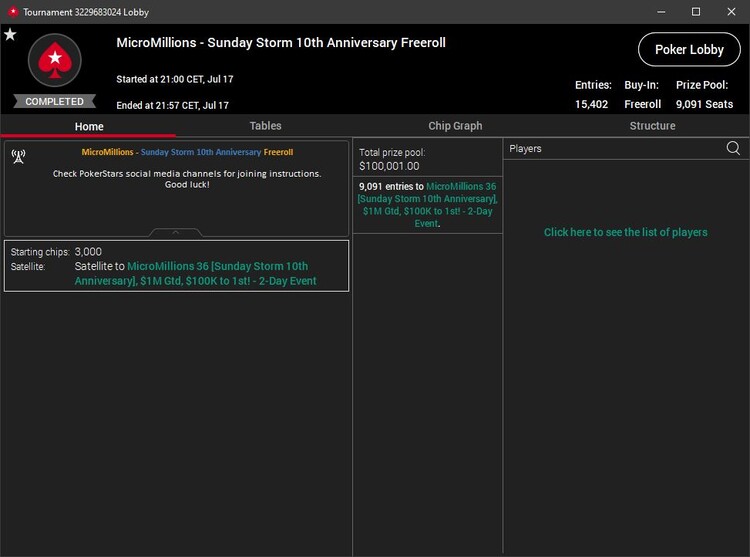Click 'Started at 21:00 CET, Jul 17' text
Image resolution: width=750 pixels, height=557 pixels.
[175, 79]
